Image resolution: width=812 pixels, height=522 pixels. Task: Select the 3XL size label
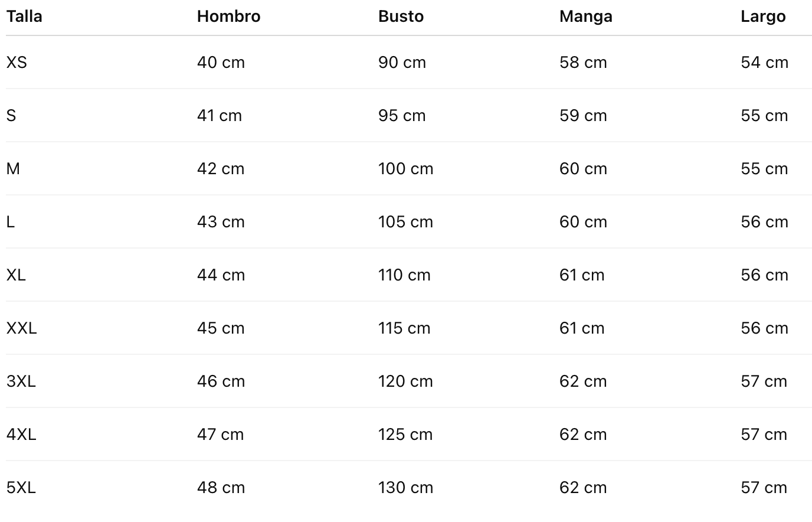[21, 381]
